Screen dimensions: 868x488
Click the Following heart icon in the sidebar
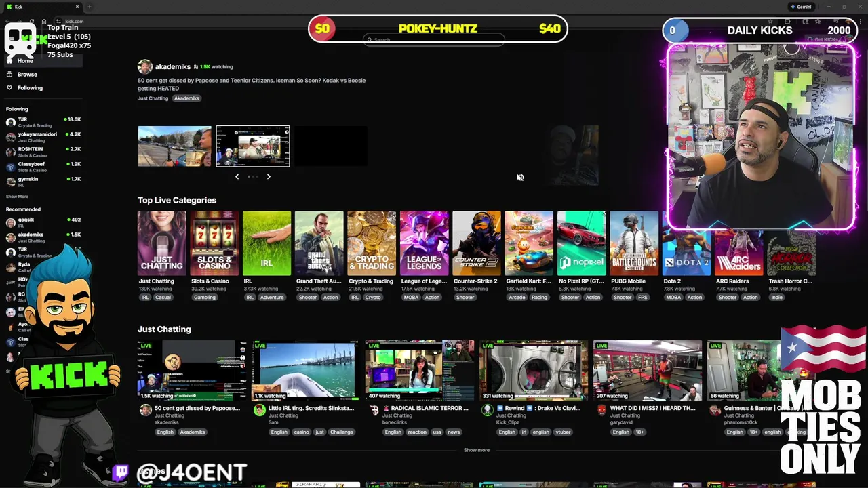click(9, 88)
